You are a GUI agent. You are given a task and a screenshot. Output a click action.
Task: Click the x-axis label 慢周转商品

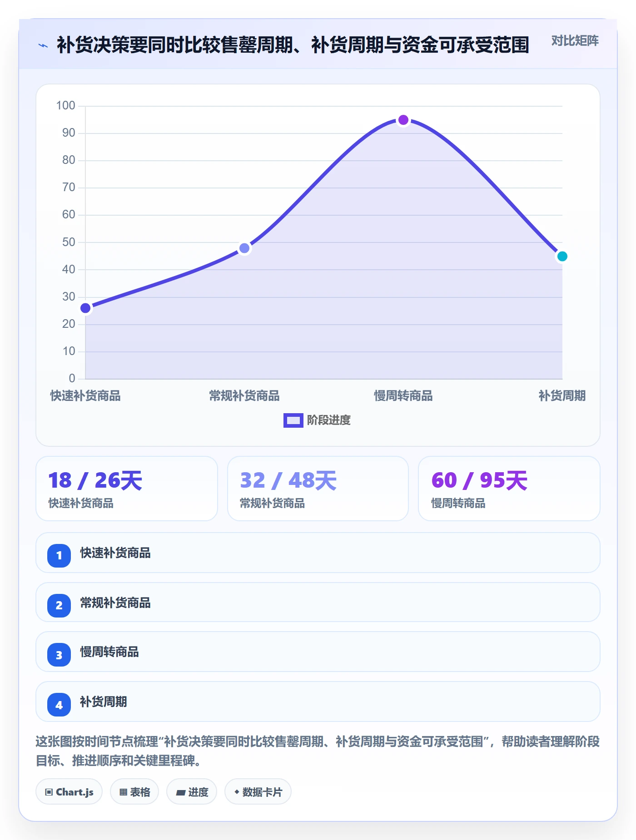pyautogui.click(x=403, y=396)
